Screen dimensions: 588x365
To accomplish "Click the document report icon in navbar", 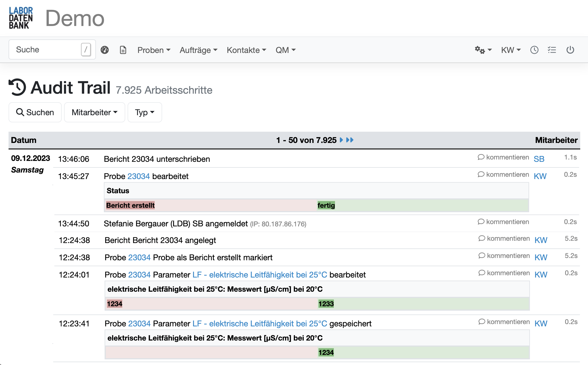I will pos(123,50).
